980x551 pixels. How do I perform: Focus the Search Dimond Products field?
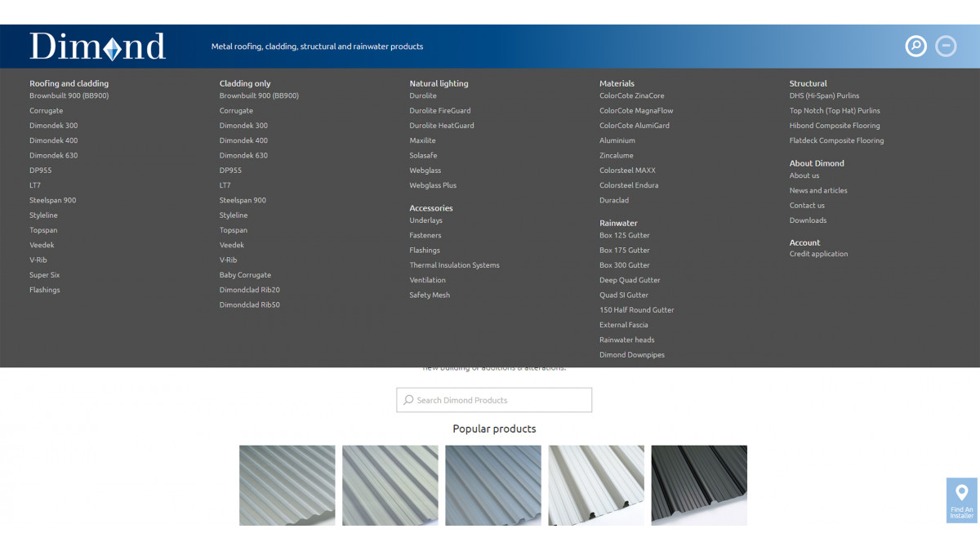pos(494,400)
